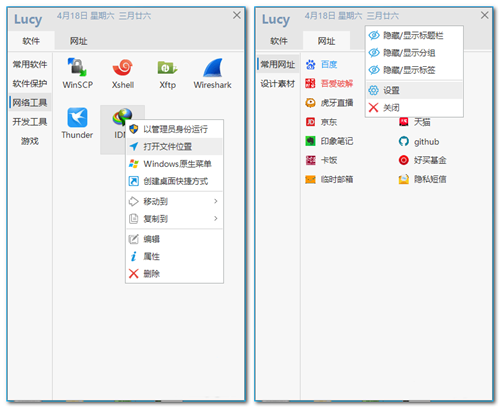Toggle 隐藏/显示标签 visibility
Viewport: 500px width, 408px height.
pos(414,70)
